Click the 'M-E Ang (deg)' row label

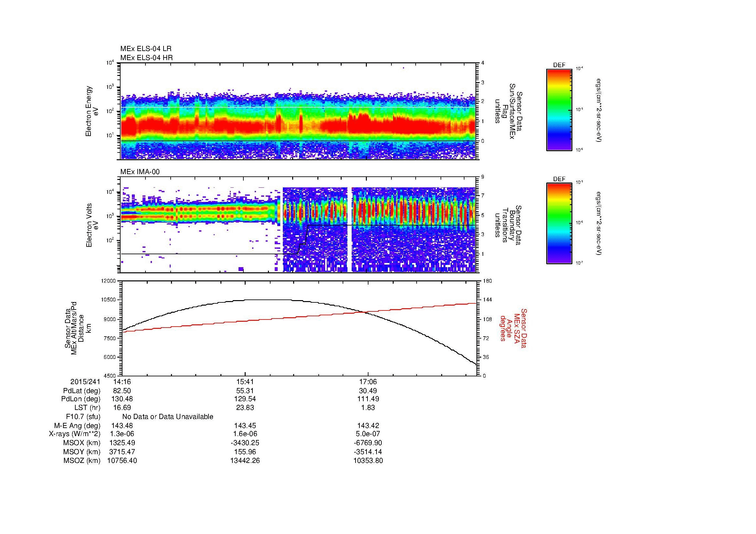coord(77,426)
